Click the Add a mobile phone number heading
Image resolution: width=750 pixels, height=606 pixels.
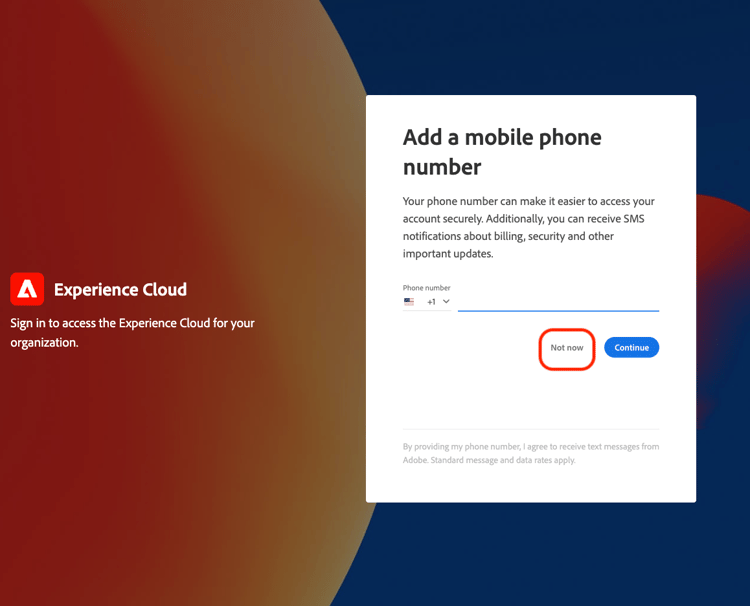tap(502, 152)
